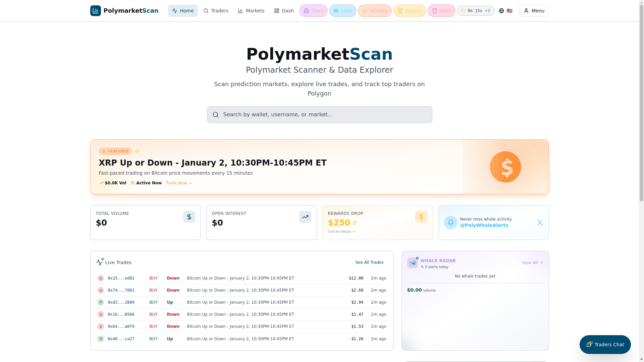Open the Bitcoin Up or Down market in the $12.00 trade row

tap(240, 278)
